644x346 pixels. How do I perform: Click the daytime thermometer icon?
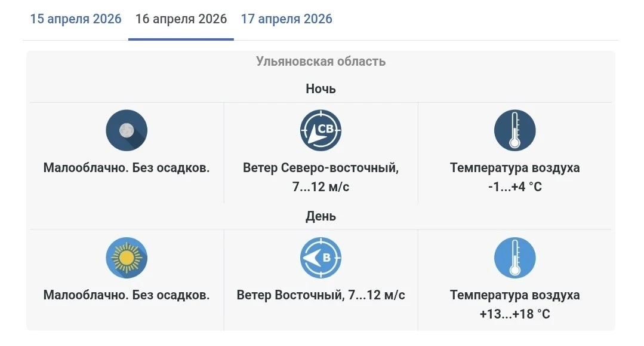[x=515, y=258]
